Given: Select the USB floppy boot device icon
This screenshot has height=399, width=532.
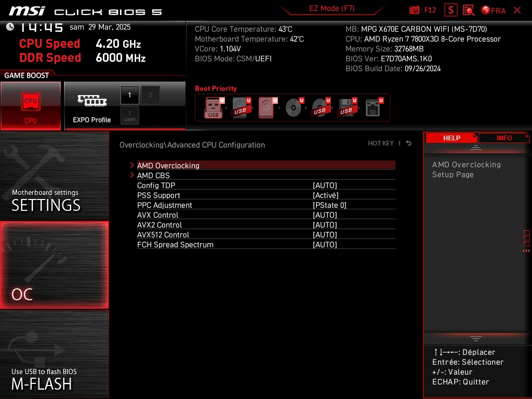Looking at the screenshot, I should (347, 108).
